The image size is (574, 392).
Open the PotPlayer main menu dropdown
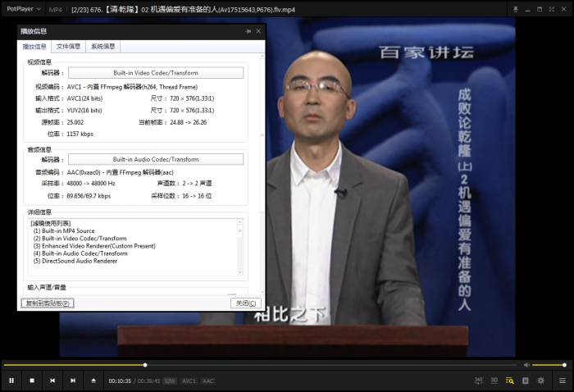pyautogui.click(x=24, y=9)
